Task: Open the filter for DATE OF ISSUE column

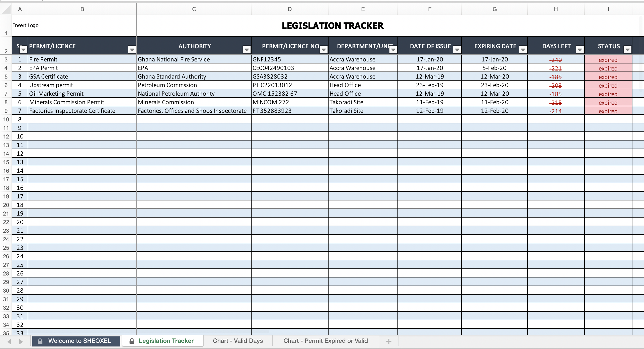Action: pyautogui.click(x=457, y=50)
